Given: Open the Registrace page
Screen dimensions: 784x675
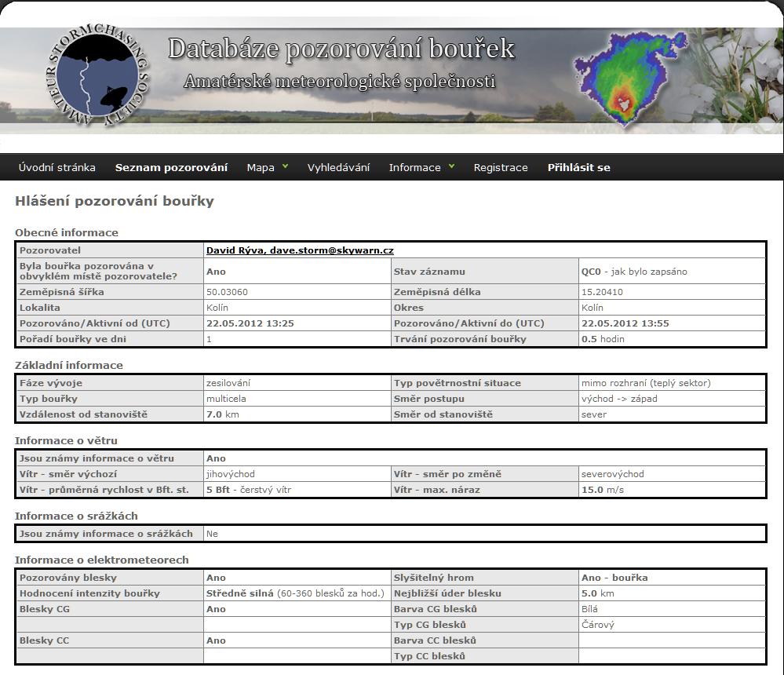Looking at the screenshot, I should coord(501,167).
